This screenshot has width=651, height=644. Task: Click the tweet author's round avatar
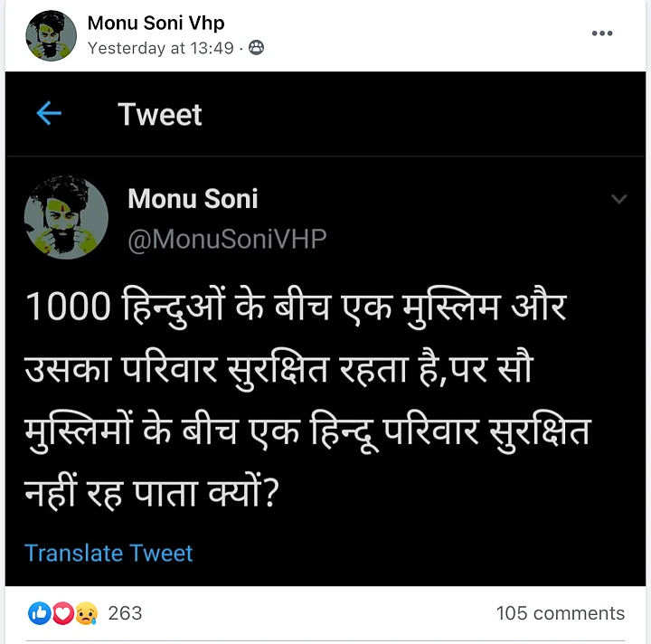[66, 218]
